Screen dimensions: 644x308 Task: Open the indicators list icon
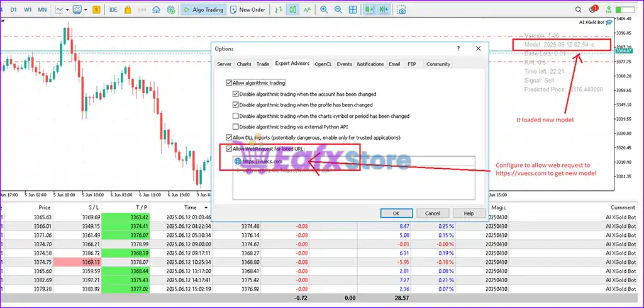pyautogui.click(x=77, y=9)
